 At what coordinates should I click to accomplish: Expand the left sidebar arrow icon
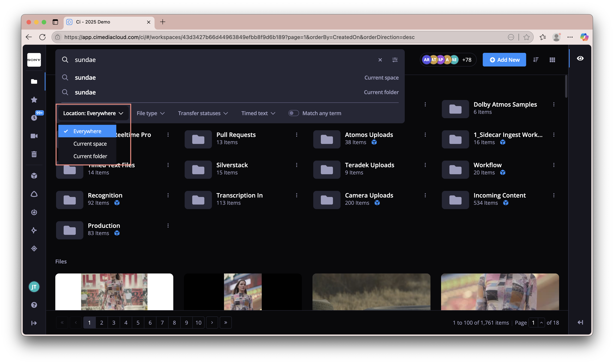(x=34, y=323)
